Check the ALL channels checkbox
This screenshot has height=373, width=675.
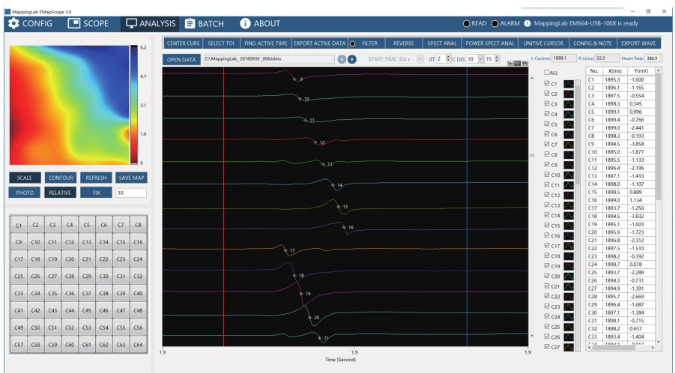click(547, 72)
